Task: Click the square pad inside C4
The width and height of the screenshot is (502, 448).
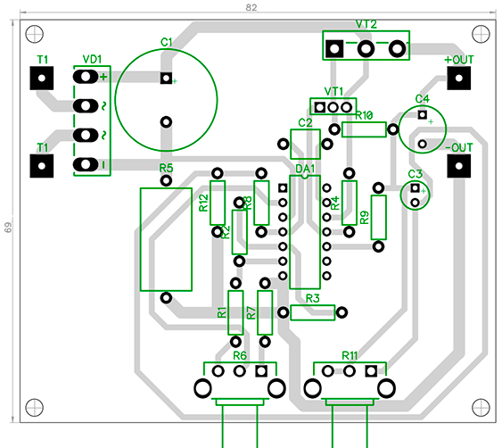Action: point(423,114)
